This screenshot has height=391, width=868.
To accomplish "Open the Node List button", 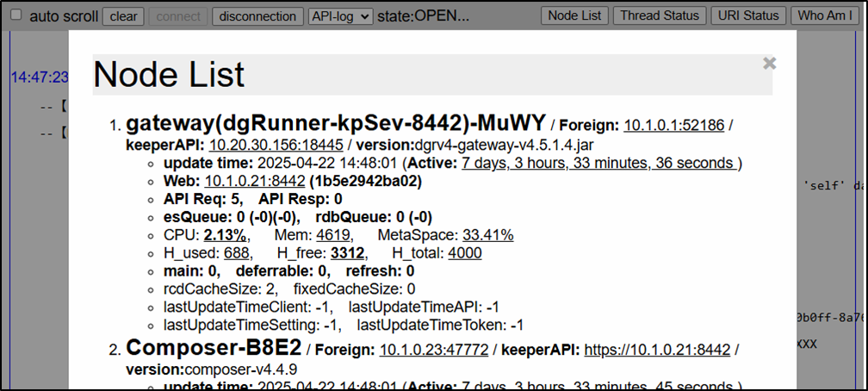I will click(x=575, y=16).
